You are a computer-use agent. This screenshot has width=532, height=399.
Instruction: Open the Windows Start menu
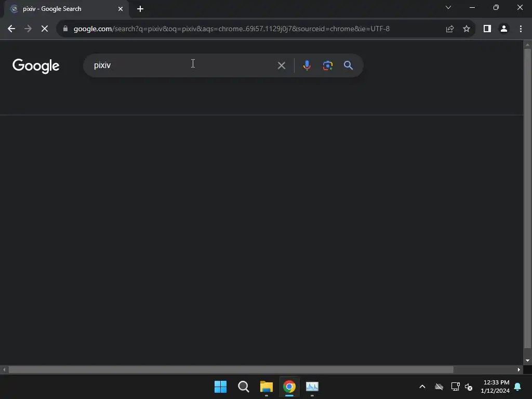click(x=220, y=387)
